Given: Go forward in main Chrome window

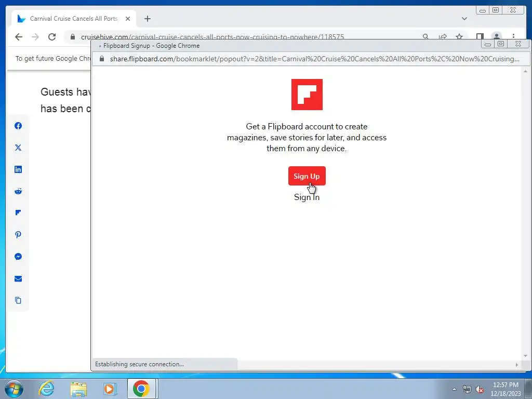Looking at the screenshot, I should pos(35,37).
